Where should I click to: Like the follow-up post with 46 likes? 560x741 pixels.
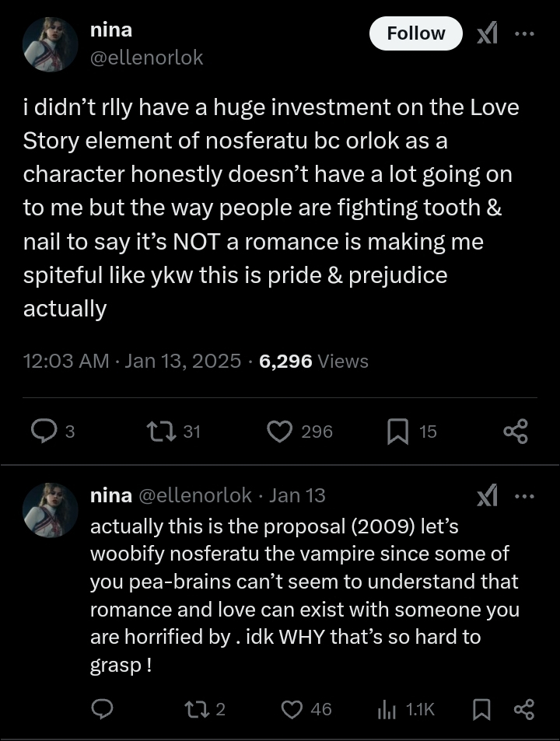coord(291,708)
